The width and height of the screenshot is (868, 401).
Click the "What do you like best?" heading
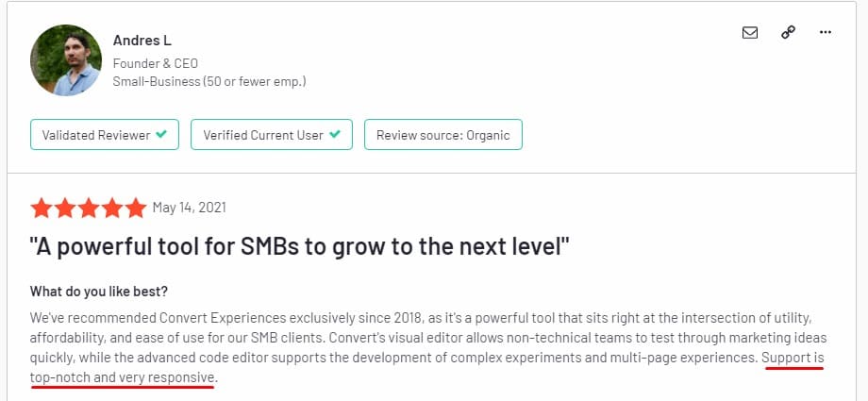click(x=99, y=291)
